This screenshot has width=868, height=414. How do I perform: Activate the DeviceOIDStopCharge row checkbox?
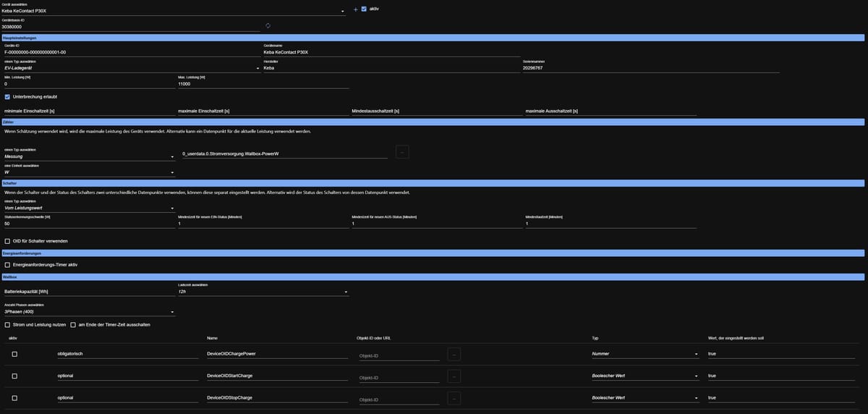pyautogui.click(x=14, y=399)
